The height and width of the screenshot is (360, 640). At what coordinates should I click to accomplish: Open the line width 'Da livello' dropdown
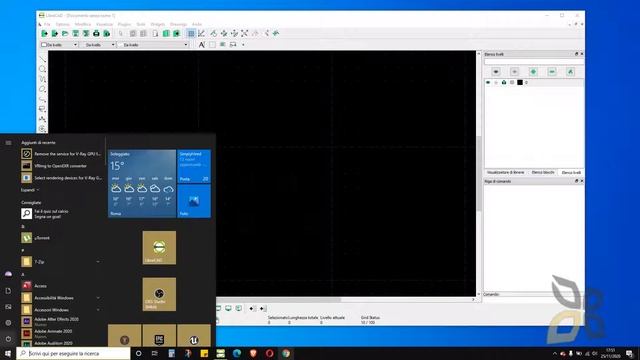97,45
